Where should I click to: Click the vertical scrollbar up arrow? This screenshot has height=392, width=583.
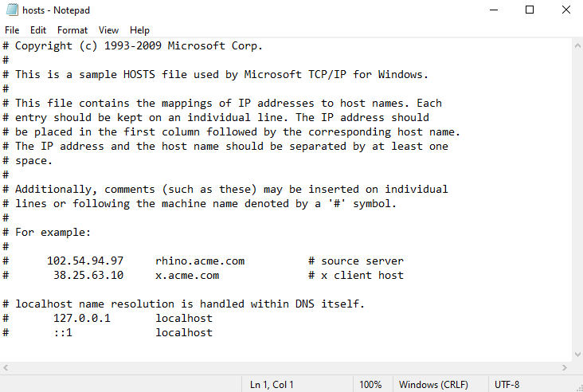click(577, 45)
